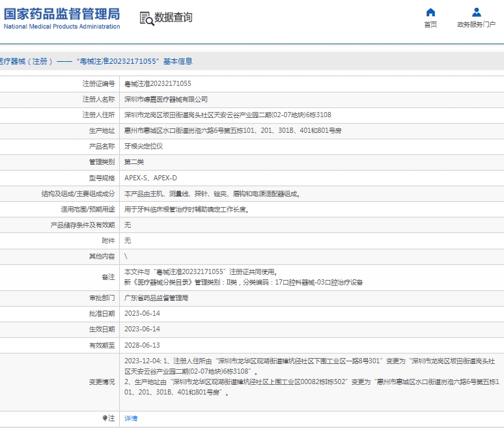
Task: Click the 注册证编号 field label
Action: [x=99, y=83]
